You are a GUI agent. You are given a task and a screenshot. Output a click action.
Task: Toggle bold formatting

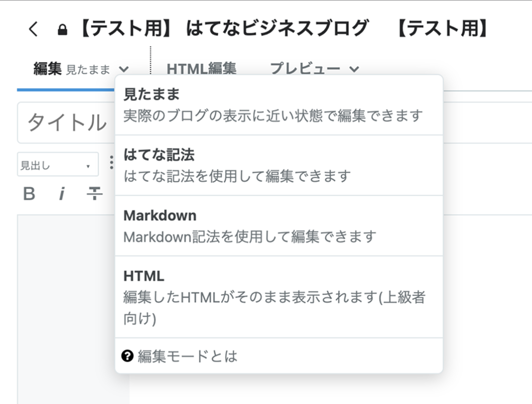[30, 194]
